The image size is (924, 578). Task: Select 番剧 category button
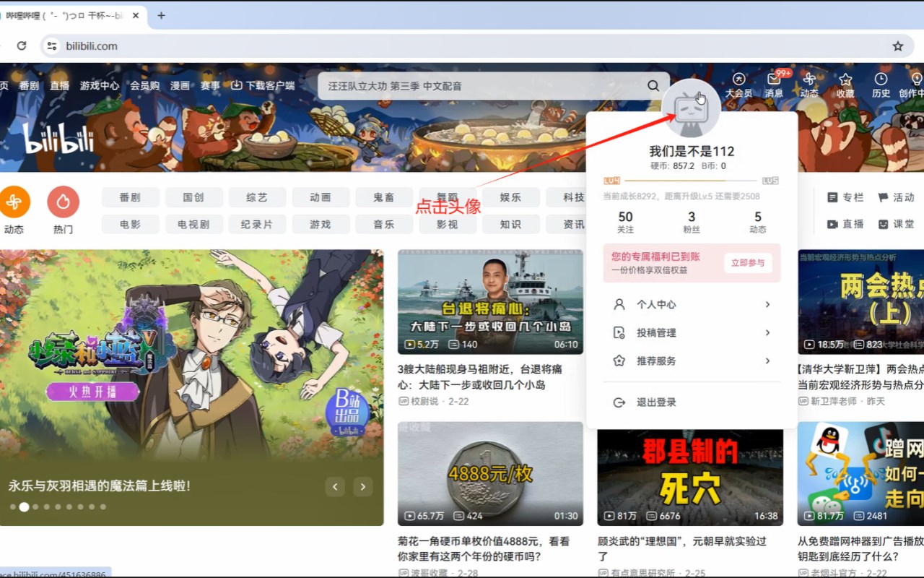tap(131, 197)
